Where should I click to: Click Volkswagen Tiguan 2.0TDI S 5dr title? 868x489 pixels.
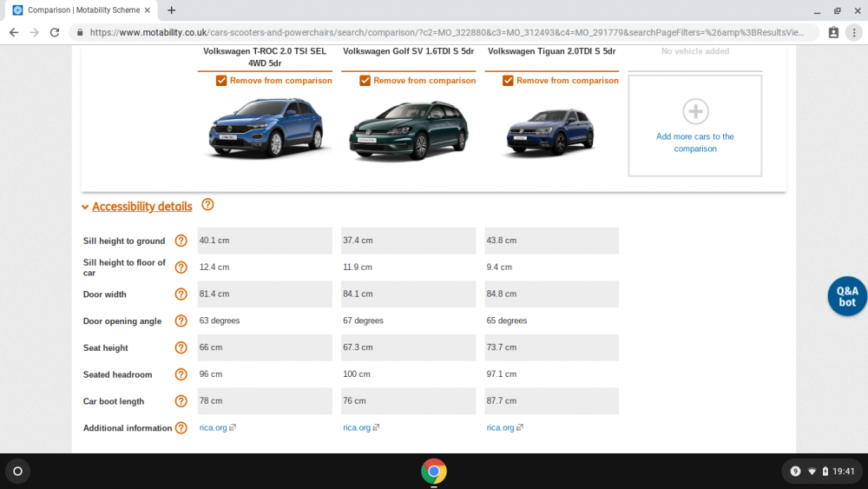click(551, 51)
